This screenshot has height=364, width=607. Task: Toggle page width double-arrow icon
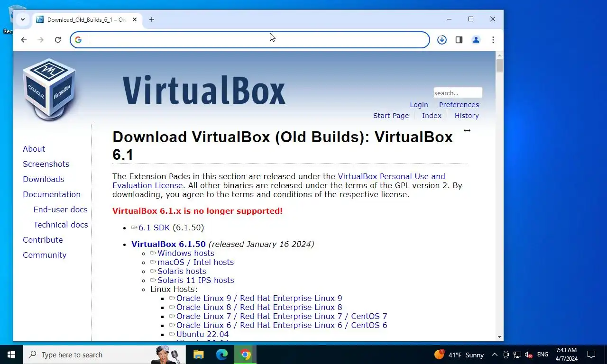tap(467, 130)
